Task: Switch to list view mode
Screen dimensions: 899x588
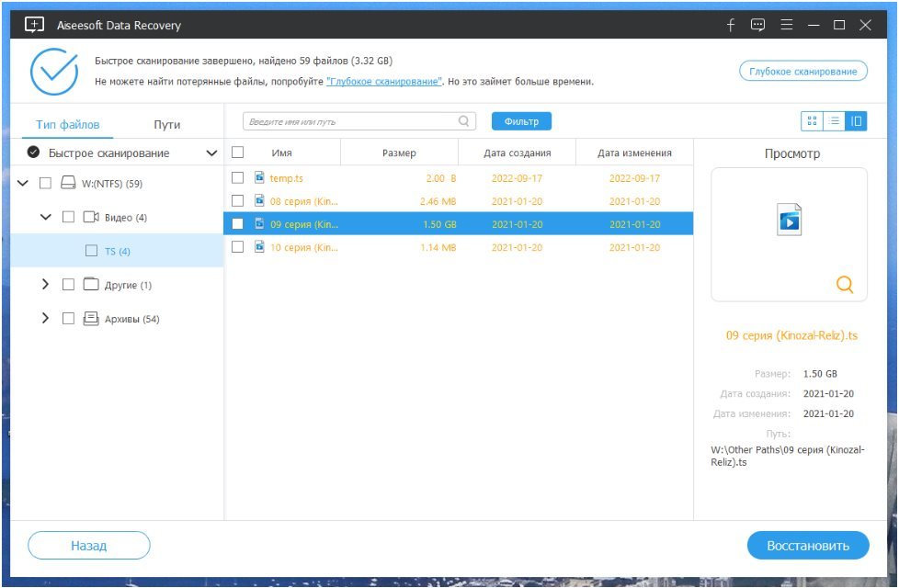Action: [834, 121]
